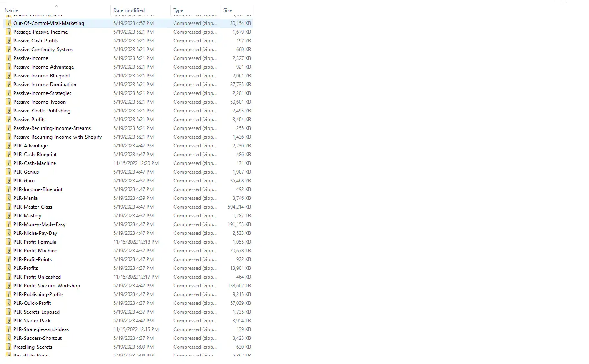Click the 594,214 KB size of PLR-Master-Class
The image size is (589, 364).
(x=239, y=207)
